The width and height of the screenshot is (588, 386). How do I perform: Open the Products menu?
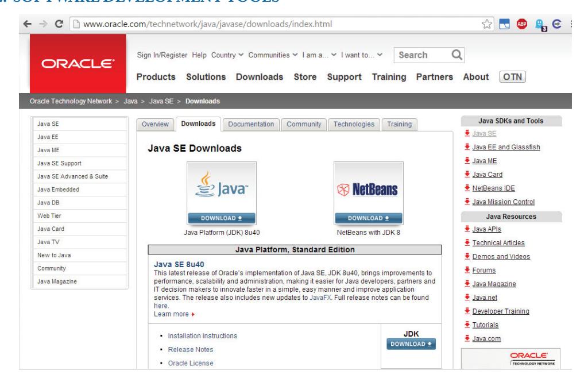coord(156,77)
